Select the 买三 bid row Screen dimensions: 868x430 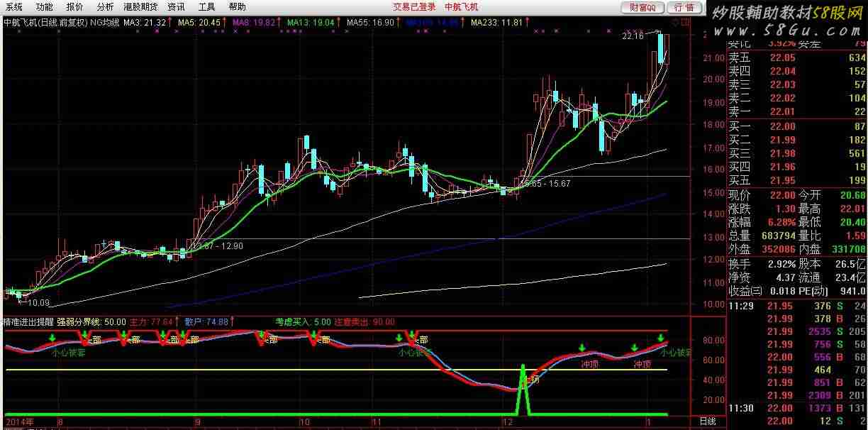point(797,153)
